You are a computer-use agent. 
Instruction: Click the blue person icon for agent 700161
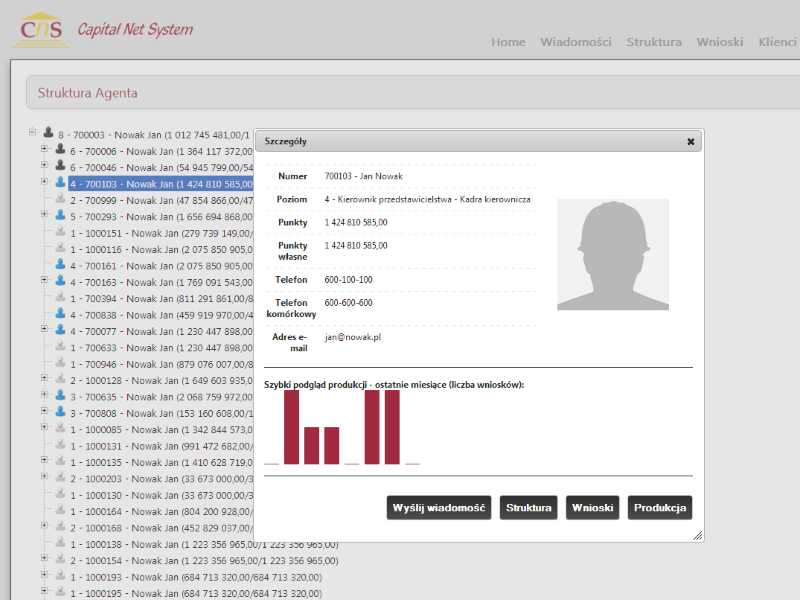[x=60, y=265]
